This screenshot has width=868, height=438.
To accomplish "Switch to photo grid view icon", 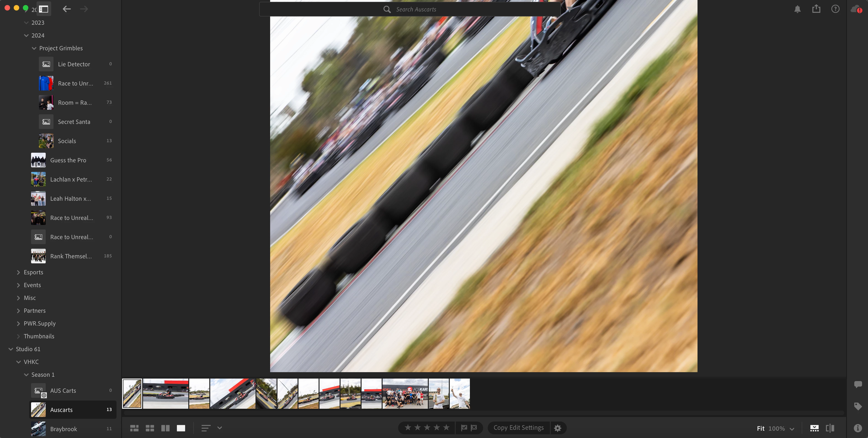I will pos(134,428).
